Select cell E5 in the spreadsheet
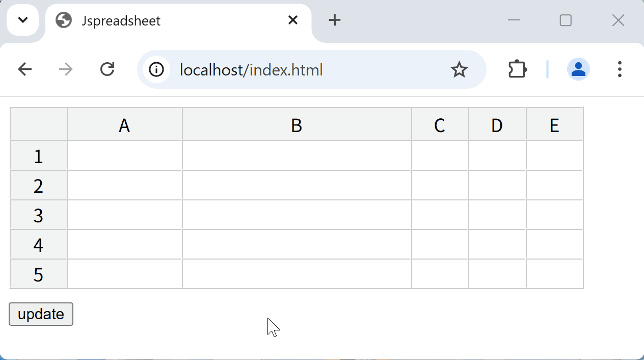644x360 pixels. tap(555, 274)
